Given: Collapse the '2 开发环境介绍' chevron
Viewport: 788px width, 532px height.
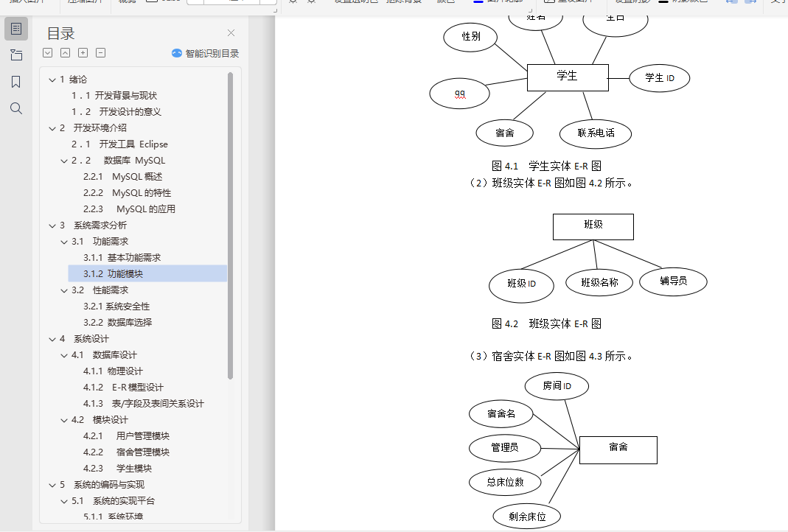Looking at the screenshot, I should pos(52,129).
